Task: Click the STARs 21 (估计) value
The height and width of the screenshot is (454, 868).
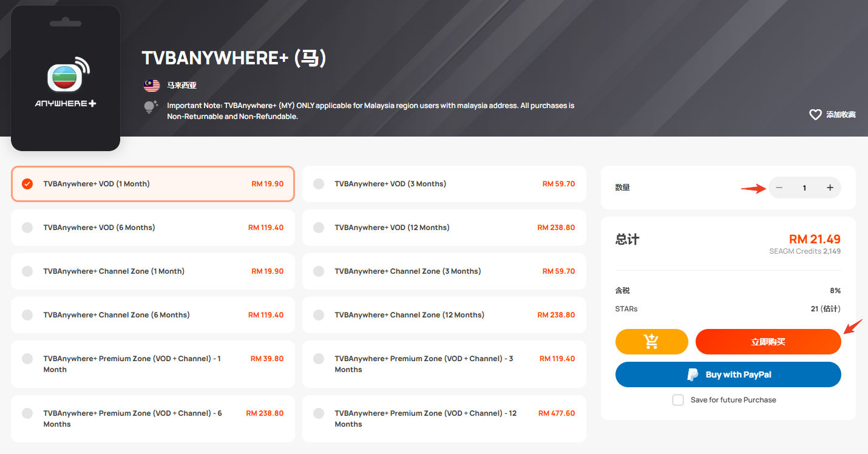Action: [826, 309]
